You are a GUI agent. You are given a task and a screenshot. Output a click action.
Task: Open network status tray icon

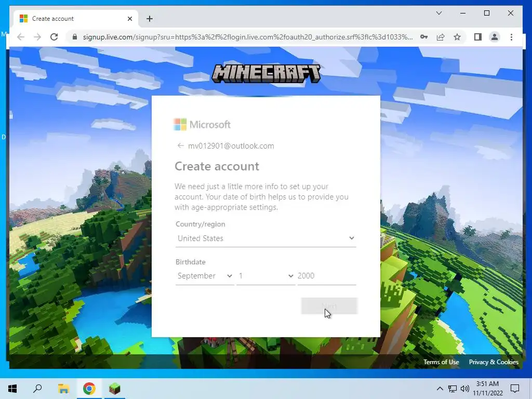pos(453,389)
